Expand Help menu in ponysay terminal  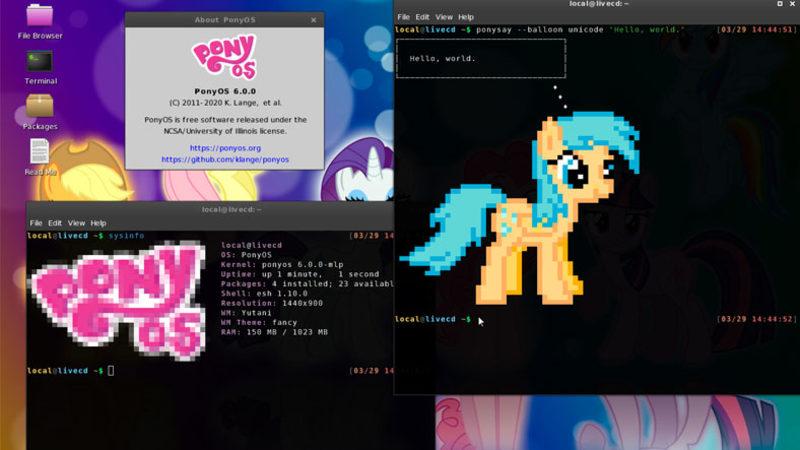[x=466, y=17]
